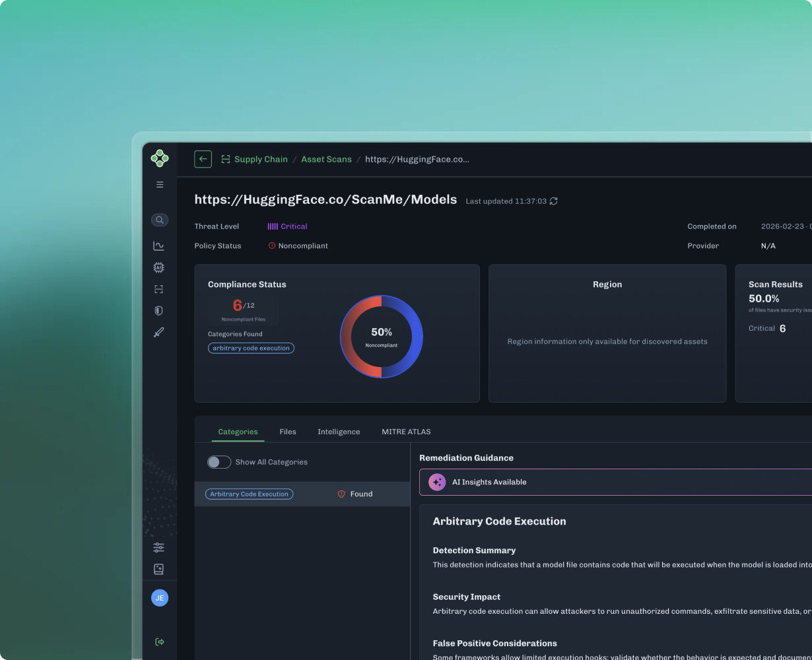Open the settings sliders sidebar icon
Viewport: 812px width, 660px height.
pos(158,547)
